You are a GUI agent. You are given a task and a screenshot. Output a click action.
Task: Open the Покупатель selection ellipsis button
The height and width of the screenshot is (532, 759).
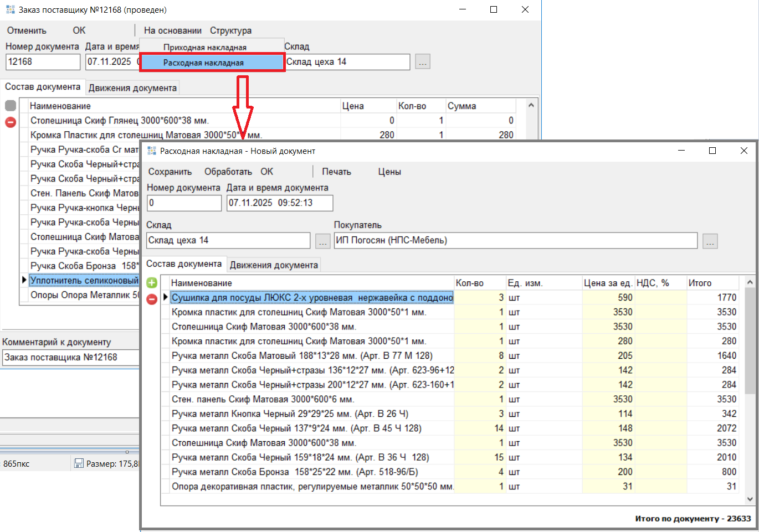(x=710, y=241)
